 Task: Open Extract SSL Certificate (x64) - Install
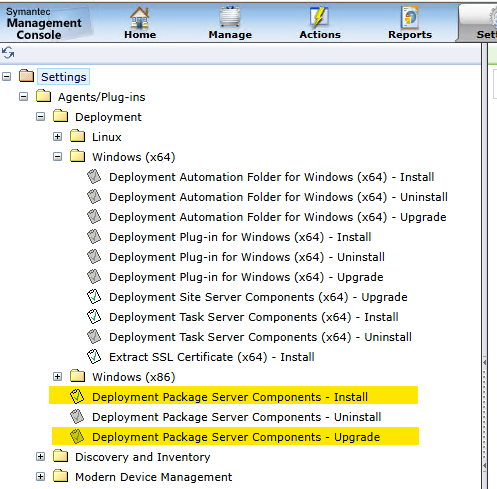[x=212, y=357]
